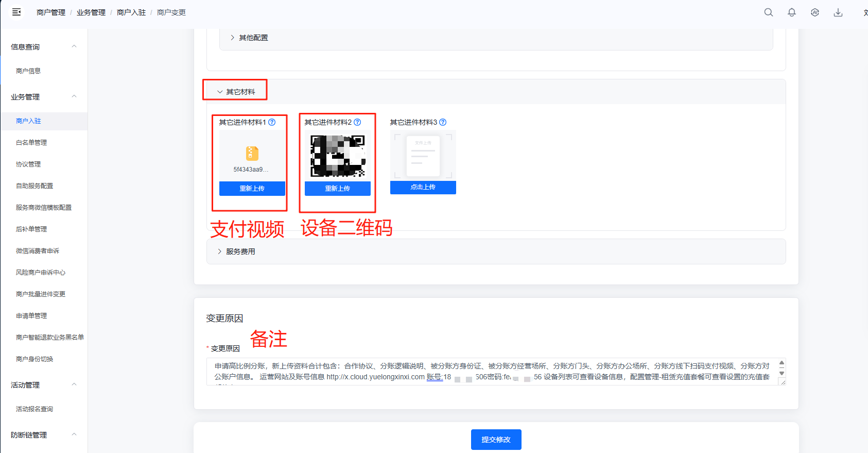Screen dimensions: 868x453
Task: Open the AI assistant icon
Action: coord(815,12)
